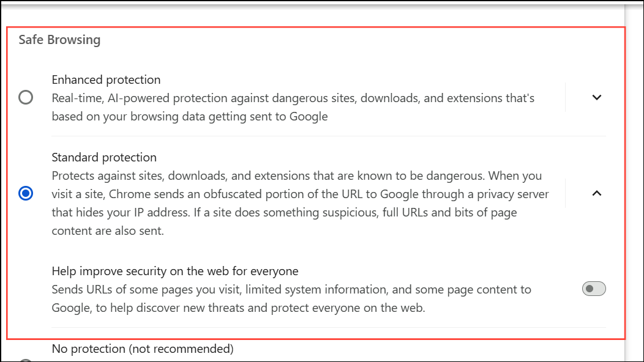Image resolution: width=644 pixels, height=362 pixels.
Task: Click the Standard protection title
Action: (104, 157)
